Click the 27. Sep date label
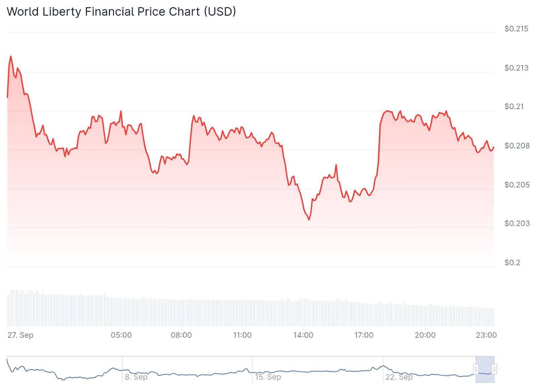Viewport: 537px width, 392px height. pos(20,335)
